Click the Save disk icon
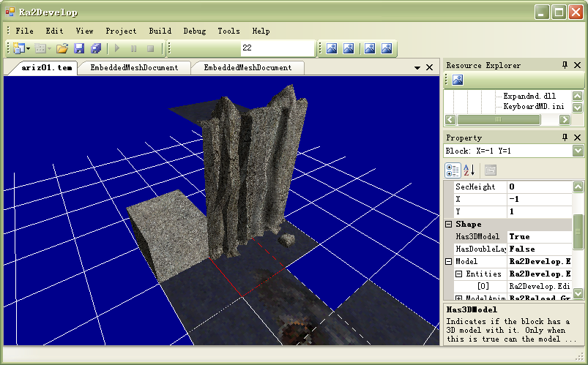This screenshot has height=365, width=588. click(x=79, y=48)
